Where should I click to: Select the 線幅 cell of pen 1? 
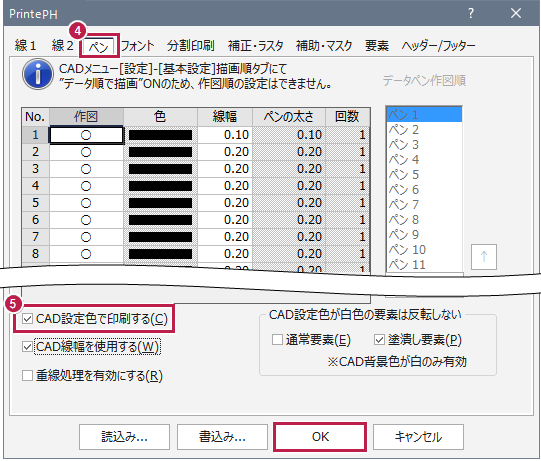tap(225, 135)
